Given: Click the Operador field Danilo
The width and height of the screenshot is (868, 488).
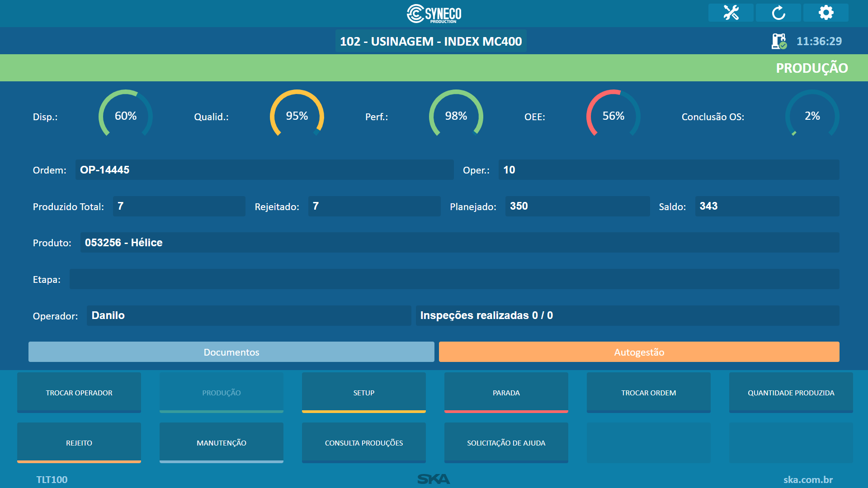Looking at the screenshot, I should click(x=249, y=315).
